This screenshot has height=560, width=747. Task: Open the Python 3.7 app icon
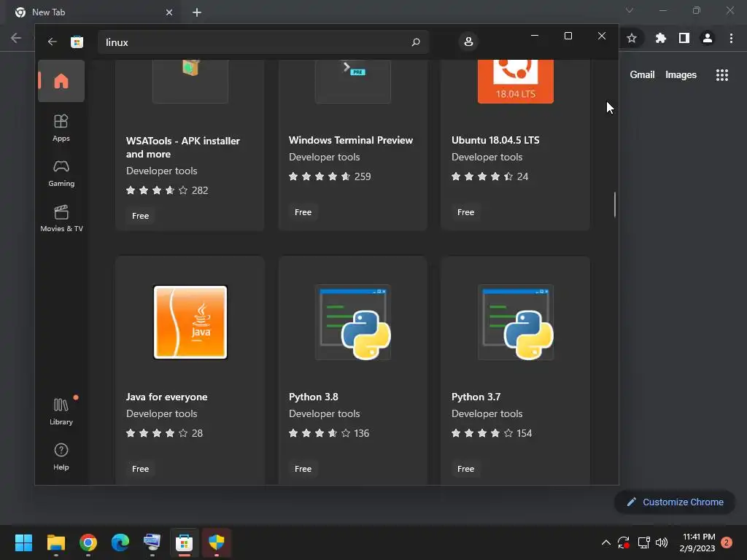(516, 322)
